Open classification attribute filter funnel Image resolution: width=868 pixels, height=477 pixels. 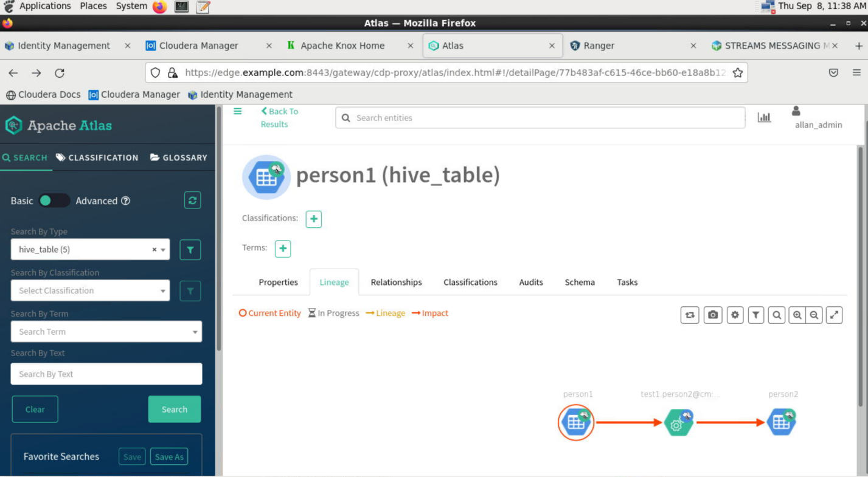(x=190, y=291)
